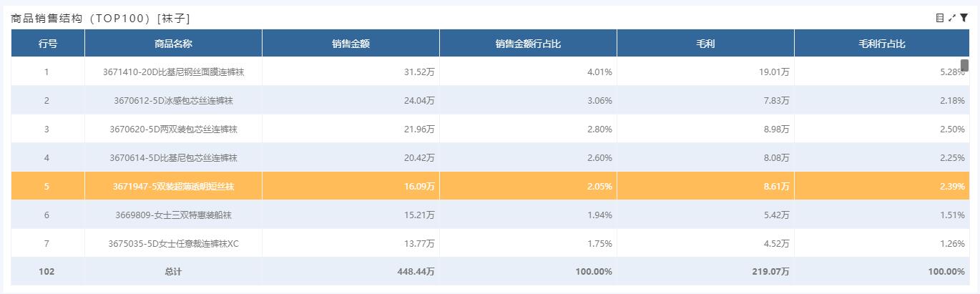
Task: Click the 商品名称 column header
Action: coord(173,44)
